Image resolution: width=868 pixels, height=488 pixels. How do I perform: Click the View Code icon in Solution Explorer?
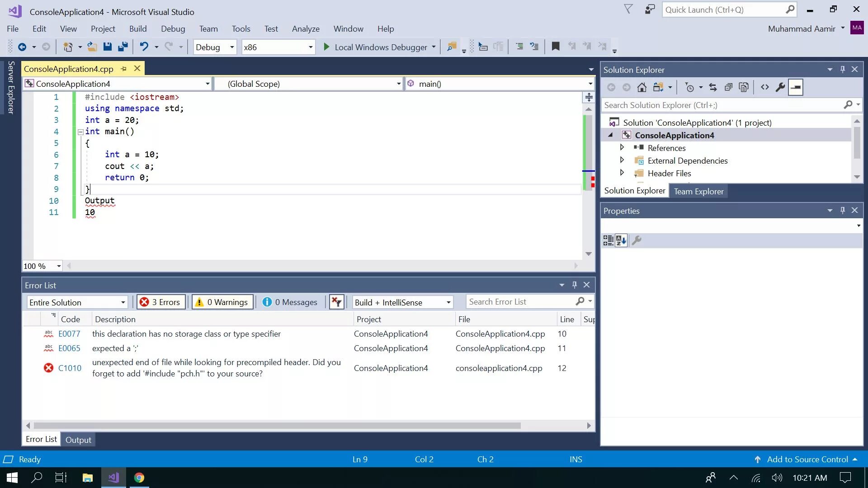point(764,87)
